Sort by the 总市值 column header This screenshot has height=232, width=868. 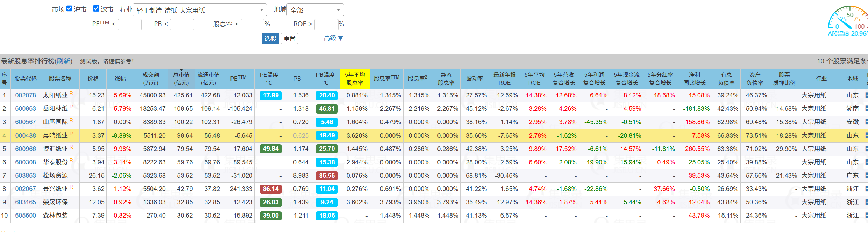[x=181, y=79]
